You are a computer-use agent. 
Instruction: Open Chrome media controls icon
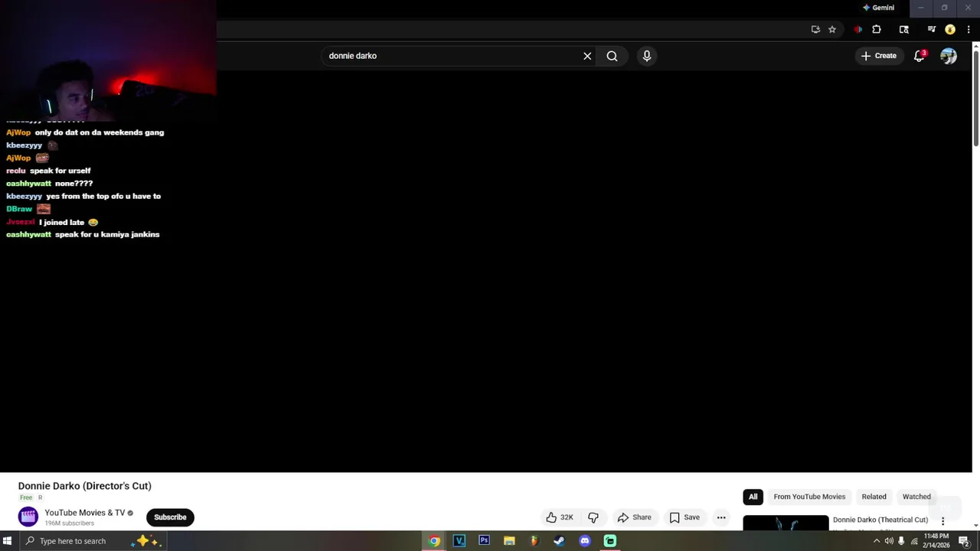[x=932, y=30]
